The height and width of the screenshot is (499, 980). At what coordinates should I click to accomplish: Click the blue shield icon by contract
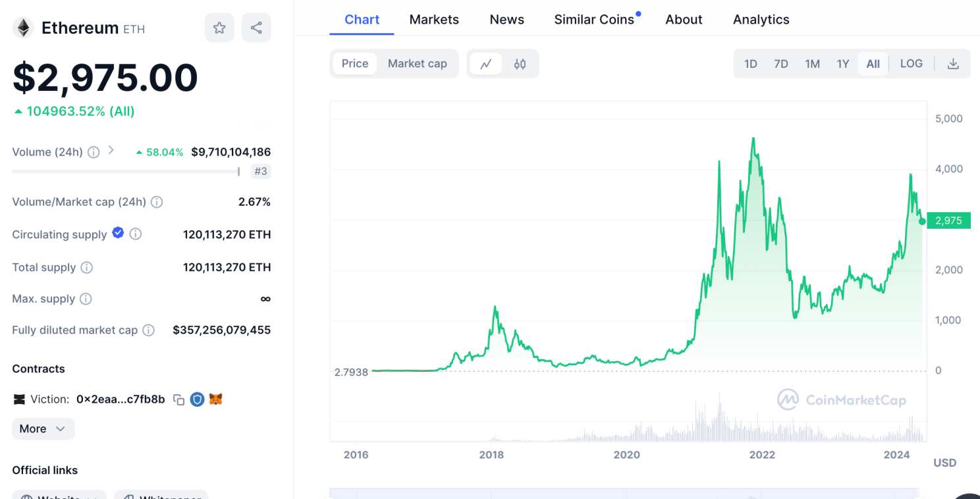point(197,399)
